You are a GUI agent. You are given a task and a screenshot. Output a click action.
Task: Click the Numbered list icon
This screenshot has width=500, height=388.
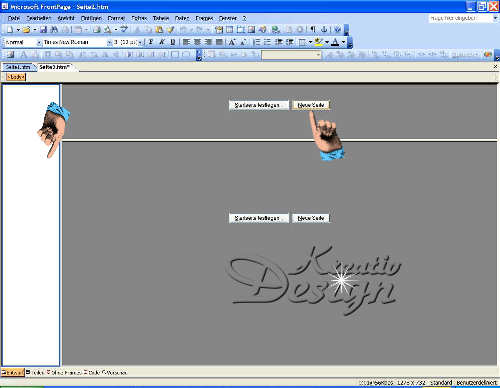click(x=257, y=42)
